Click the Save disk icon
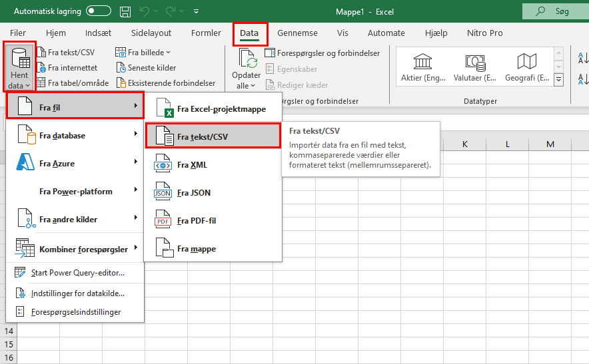 point(125,11)
